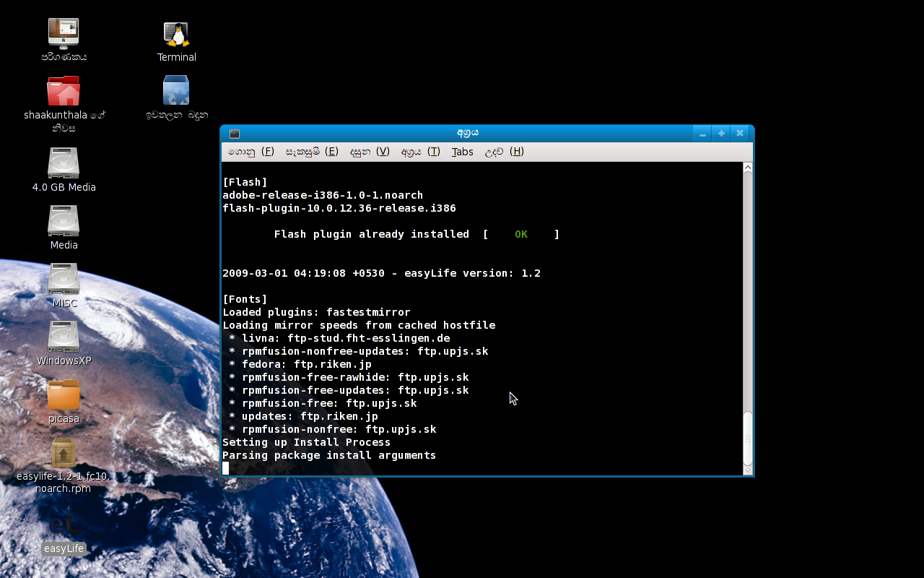This screenshot has height=578, width=924.
Task: Open the 4.0 GB Media drive
Action: 64,163
